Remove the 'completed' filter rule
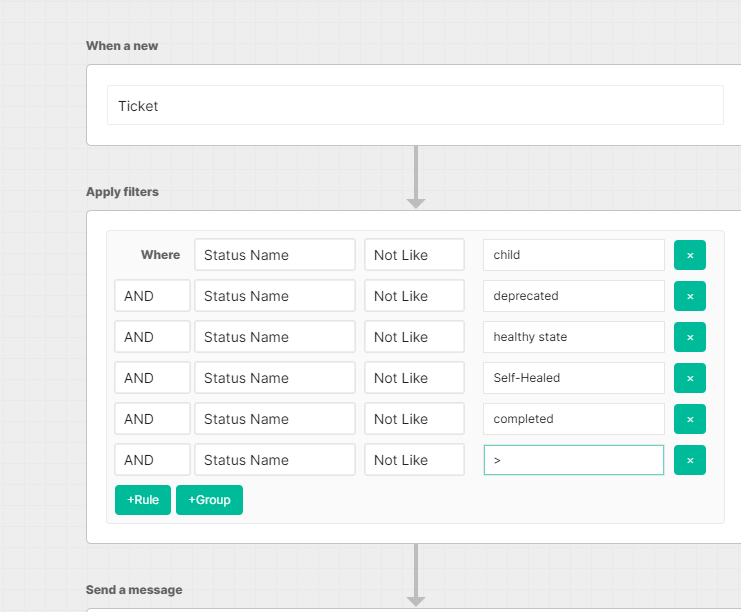 point(689,419)
